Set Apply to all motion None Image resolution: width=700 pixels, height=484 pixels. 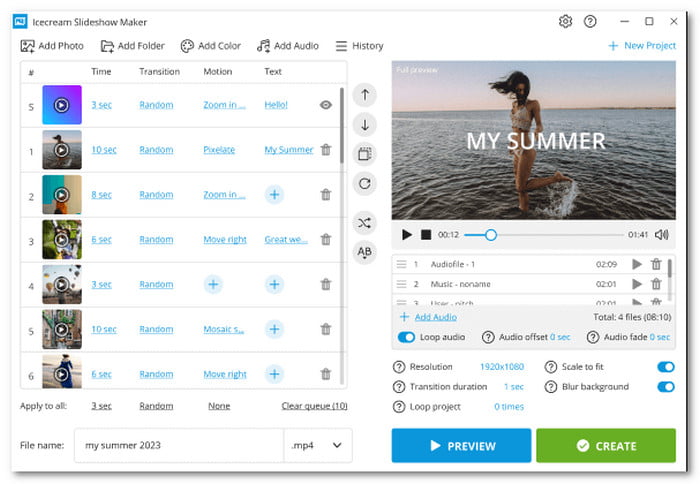(x=219, y=406)
